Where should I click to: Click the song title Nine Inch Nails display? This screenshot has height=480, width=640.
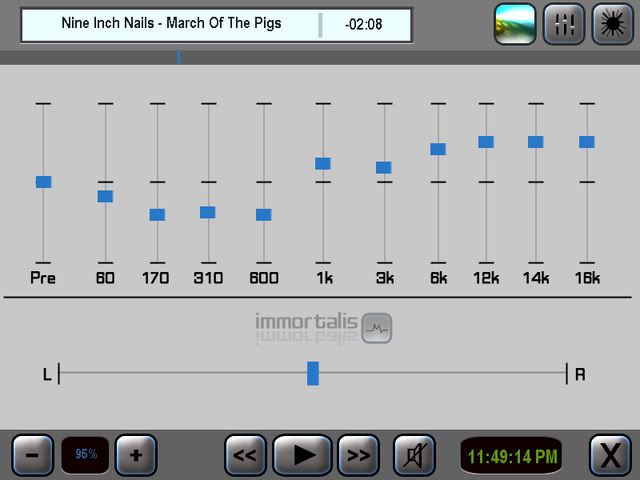[x=171, y=23]
